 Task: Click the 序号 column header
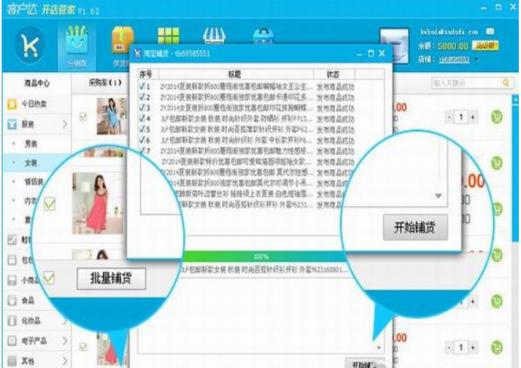(146, 74)
